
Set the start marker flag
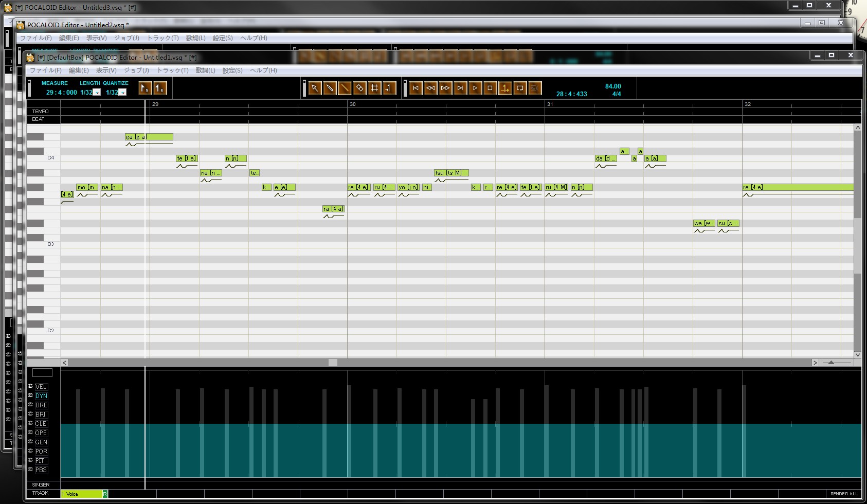point(146,88)
